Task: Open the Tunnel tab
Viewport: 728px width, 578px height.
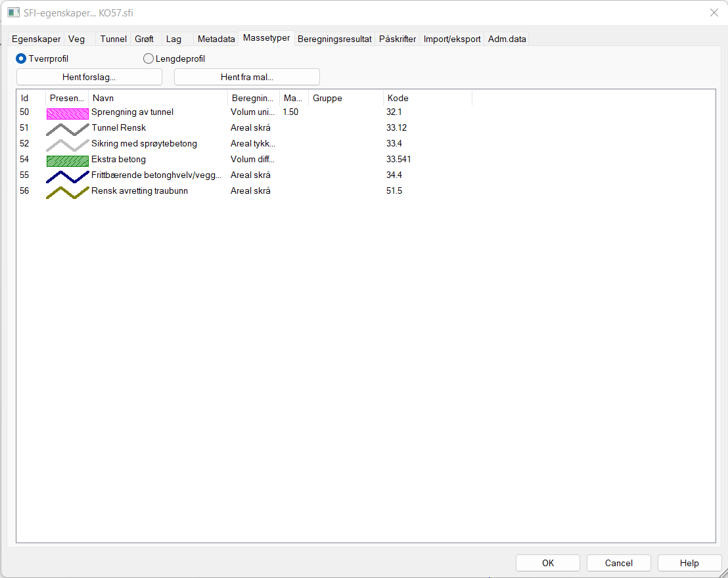Action: tap(112, 39)
